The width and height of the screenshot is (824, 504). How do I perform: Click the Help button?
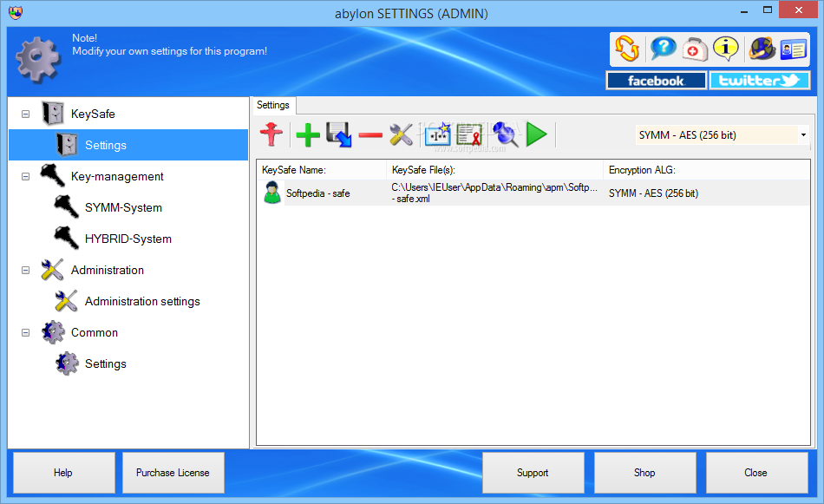pyautogui.click(x=63, y=473)
